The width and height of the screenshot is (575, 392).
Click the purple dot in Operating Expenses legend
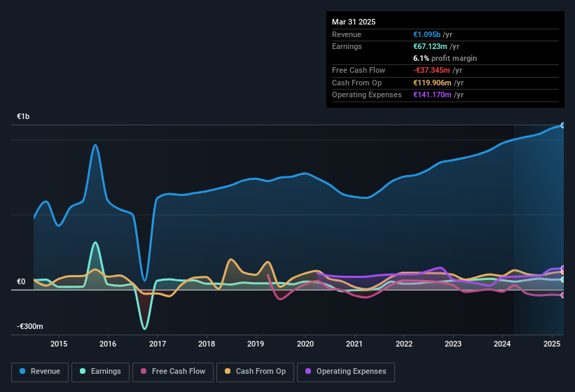pos(308,371)
